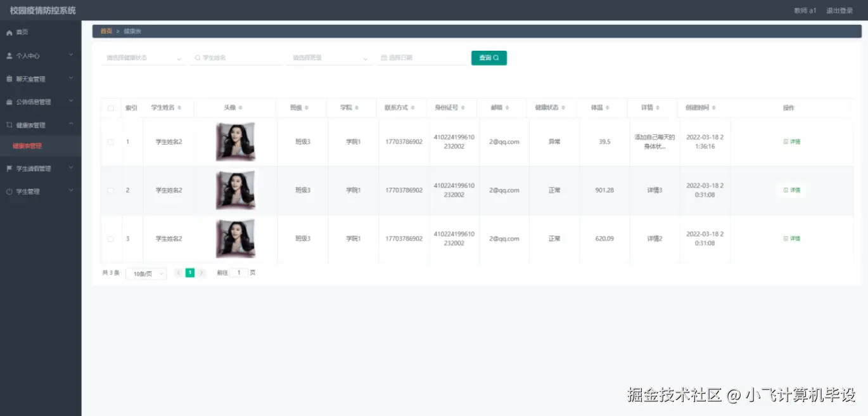
Task: Open 详情 for the row with 901.28
Action: tap(792, 190)
